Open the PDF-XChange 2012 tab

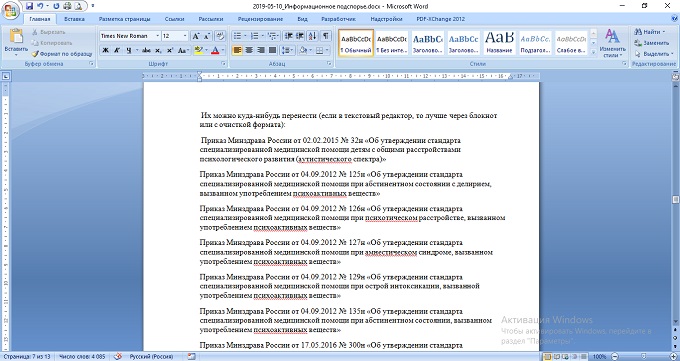tap(440, 19)
